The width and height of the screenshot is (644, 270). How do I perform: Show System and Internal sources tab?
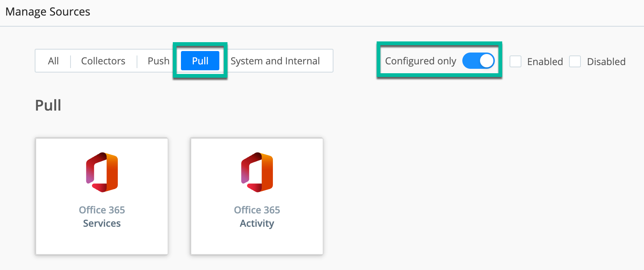(275, 61)
